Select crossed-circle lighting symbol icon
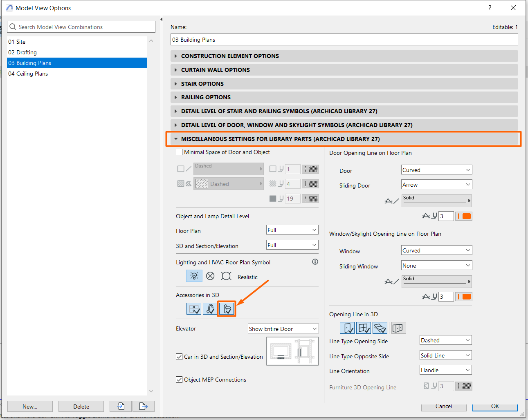 point(210,276)
